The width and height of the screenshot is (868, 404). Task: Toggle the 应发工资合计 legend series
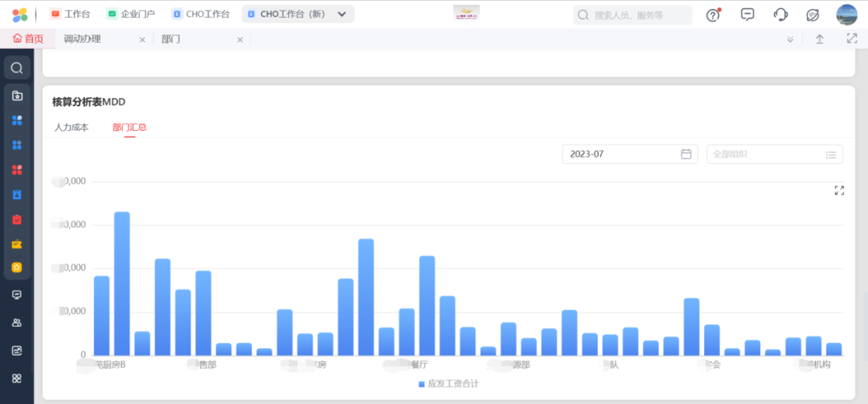point(448,384)
